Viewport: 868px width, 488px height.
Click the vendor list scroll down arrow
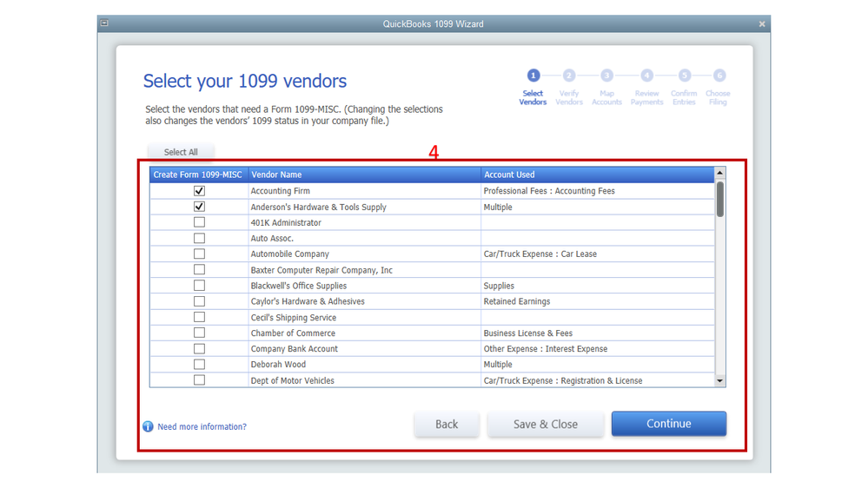coord(719,380)
